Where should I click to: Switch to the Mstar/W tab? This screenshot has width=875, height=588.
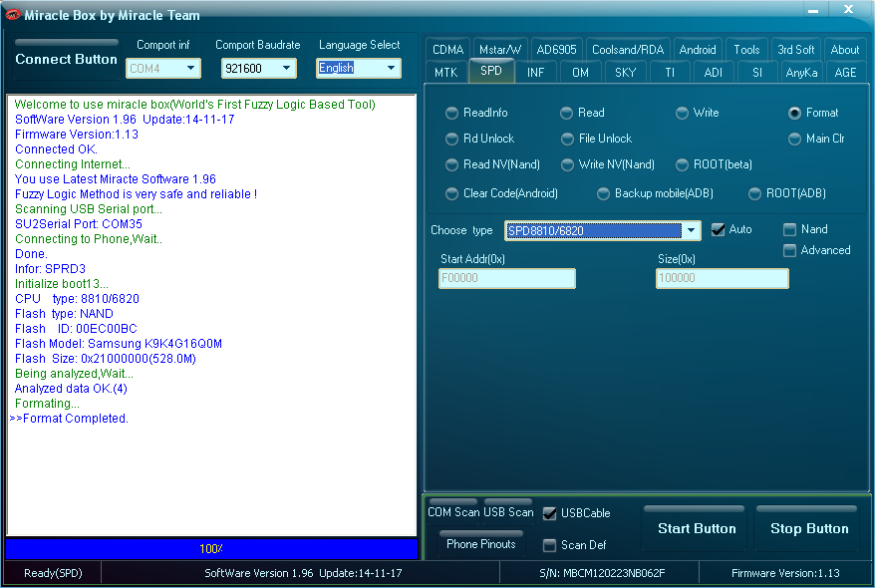pos(500,50)
